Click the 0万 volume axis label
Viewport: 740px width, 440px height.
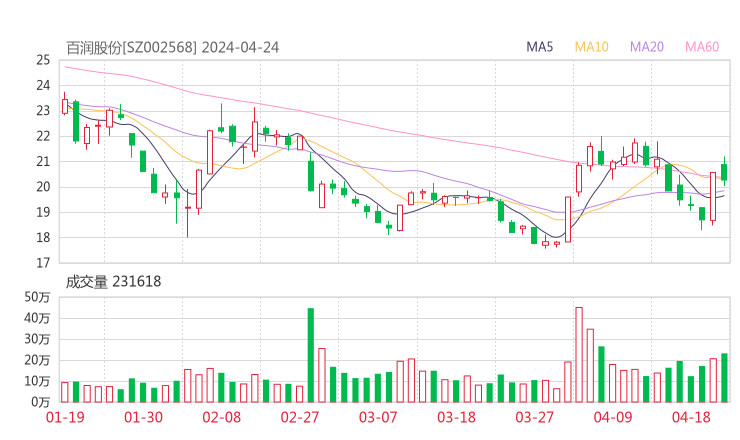click(41, 402)
